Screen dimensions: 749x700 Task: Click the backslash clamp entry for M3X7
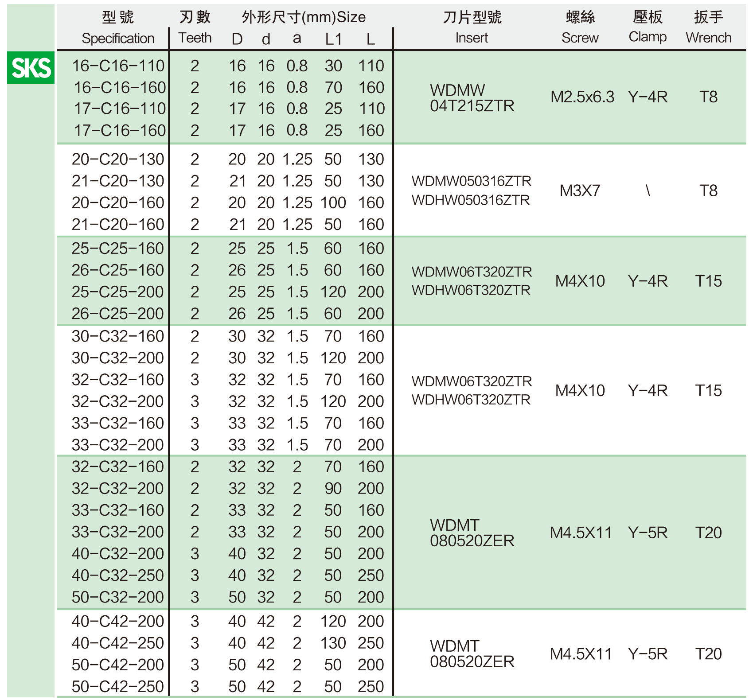(648, 191)
